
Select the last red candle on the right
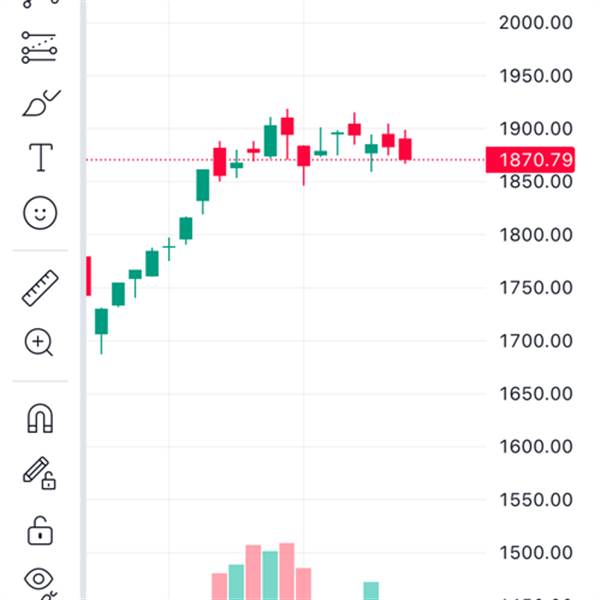tap(405, 149)
